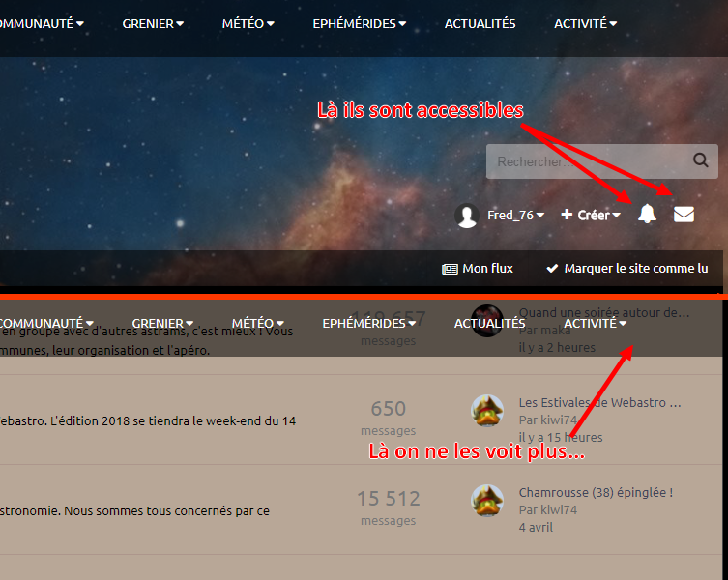Viewport: 728px width, 580px height.
Task: Open the top COMMUNAUTÉ menu
Action: tap(42, 23)
